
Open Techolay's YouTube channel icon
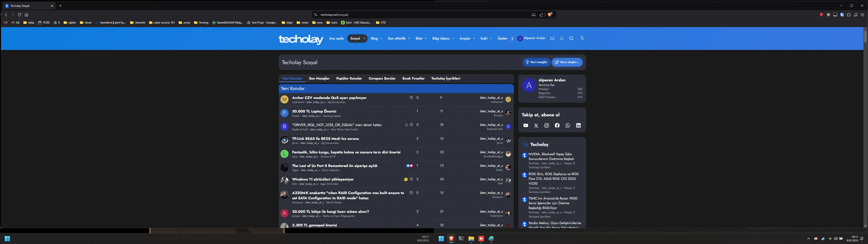526,125
